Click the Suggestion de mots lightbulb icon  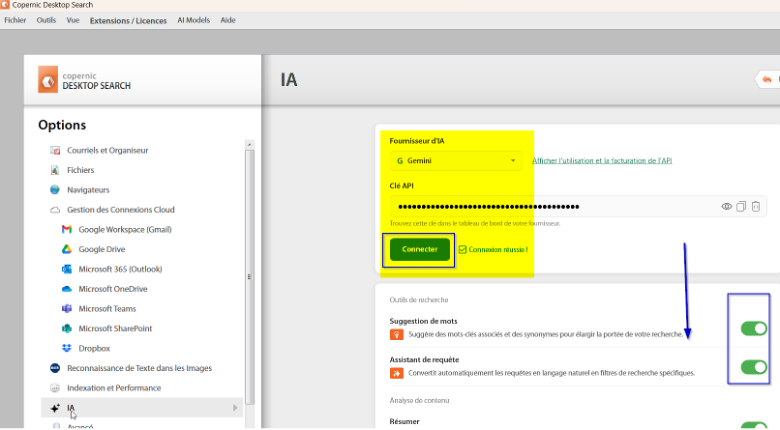click(396, 334)
